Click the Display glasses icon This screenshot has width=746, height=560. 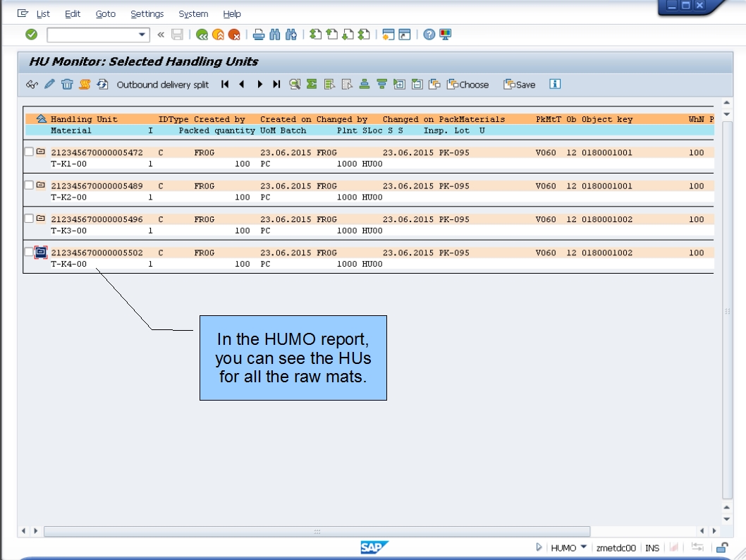coord(32,84)
